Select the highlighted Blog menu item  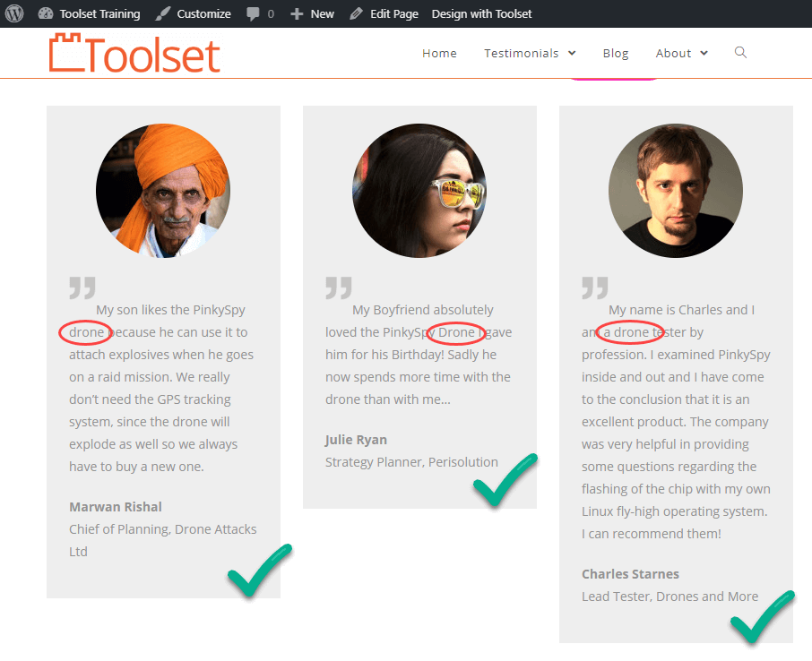[x=616, y=53]
